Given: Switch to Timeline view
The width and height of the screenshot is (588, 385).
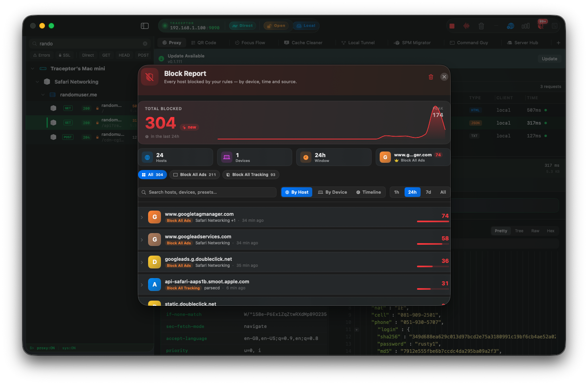Looking at the screenshot, I should tap(368, 192).
